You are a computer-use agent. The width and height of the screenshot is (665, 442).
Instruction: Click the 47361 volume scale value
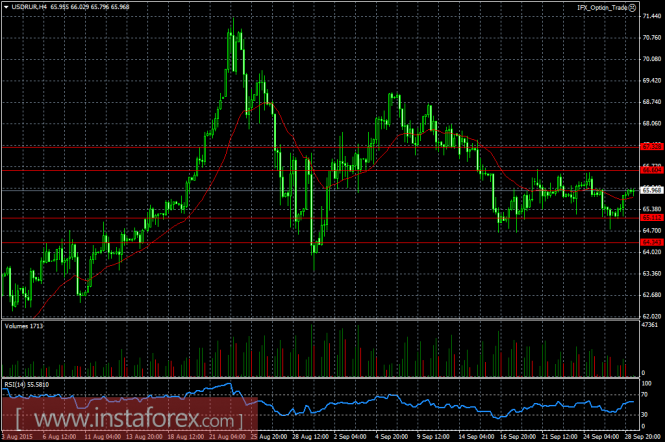tap(650, 325)
